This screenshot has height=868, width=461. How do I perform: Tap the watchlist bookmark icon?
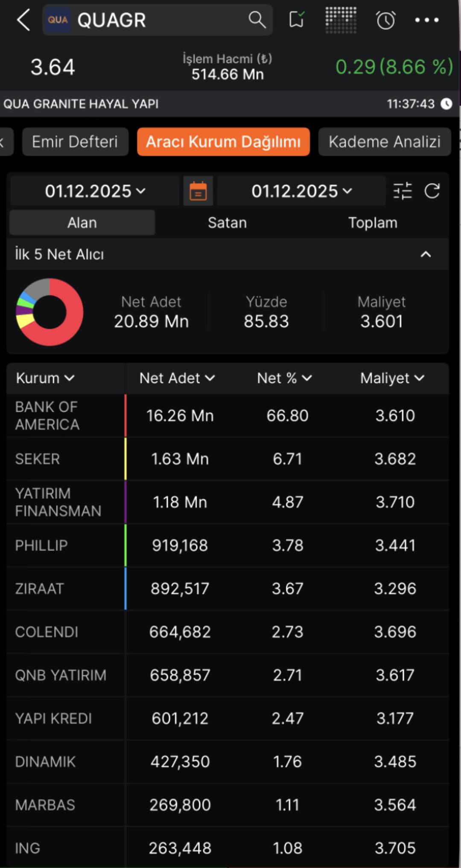click(297, 20)
